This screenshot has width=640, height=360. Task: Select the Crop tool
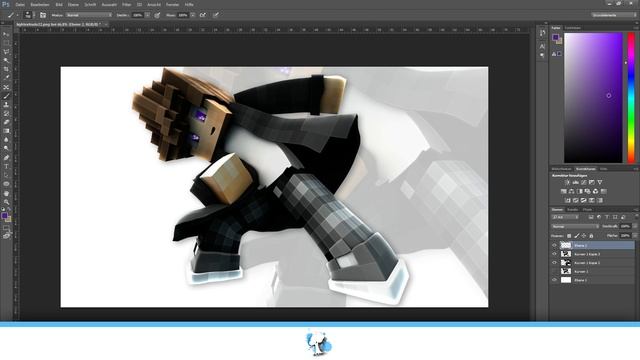[6, 69]
